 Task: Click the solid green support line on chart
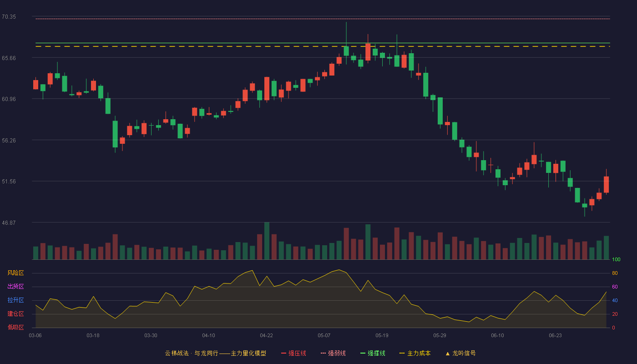click(x=323, y=43)
